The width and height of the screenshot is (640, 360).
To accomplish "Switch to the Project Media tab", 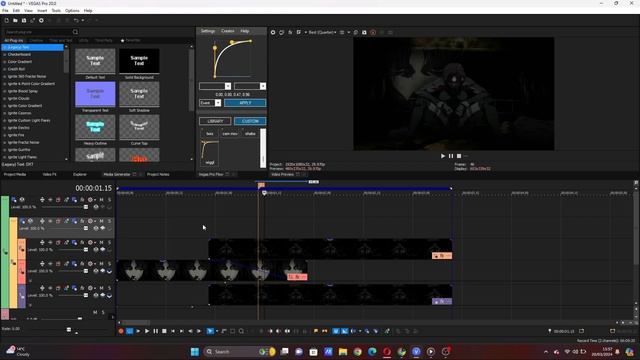I will point(15,174).
